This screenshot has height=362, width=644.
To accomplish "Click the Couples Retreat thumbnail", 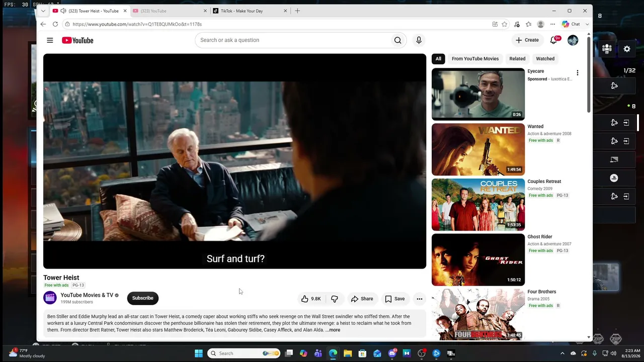I will pyautogui.click(x=478, y=205).
